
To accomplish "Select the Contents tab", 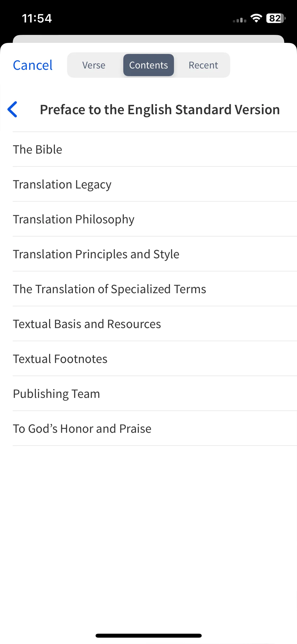I will pos(149,65).
